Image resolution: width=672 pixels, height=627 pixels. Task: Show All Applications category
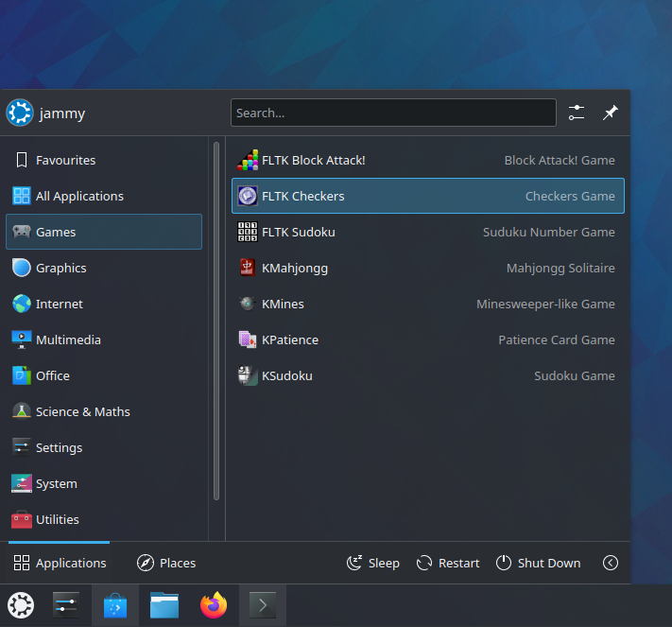[104, 196]
